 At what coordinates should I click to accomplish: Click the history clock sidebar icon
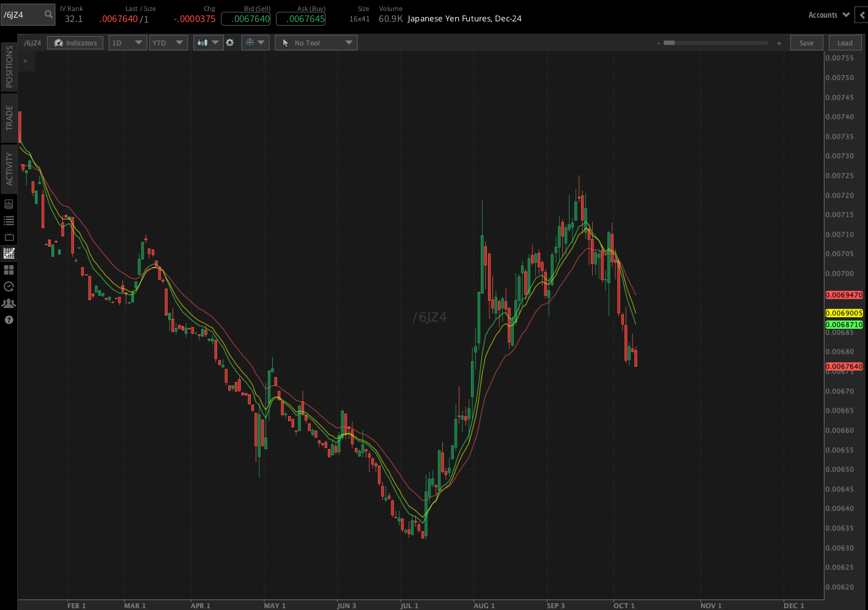coord(9,286)
